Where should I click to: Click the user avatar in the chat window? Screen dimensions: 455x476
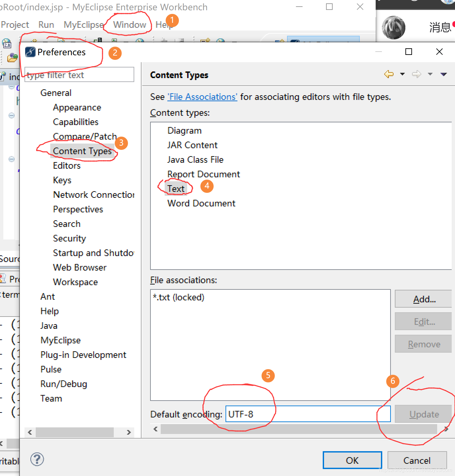393,27
